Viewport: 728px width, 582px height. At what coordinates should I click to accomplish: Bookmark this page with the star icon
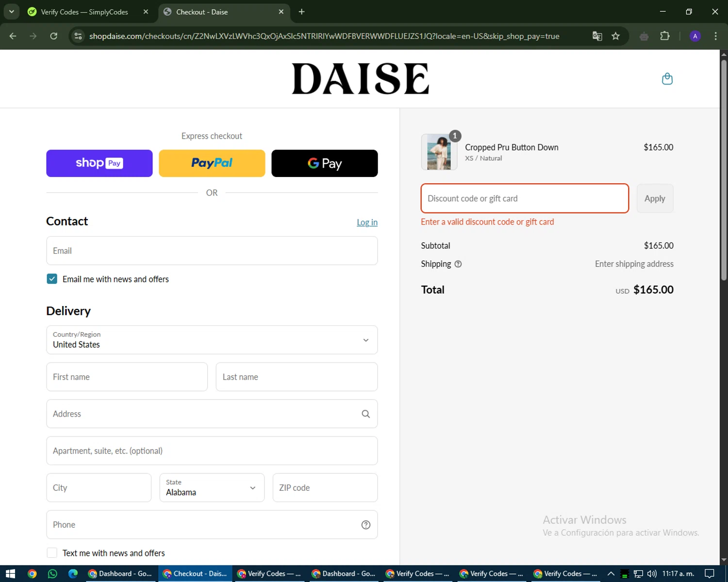point(615,36)
